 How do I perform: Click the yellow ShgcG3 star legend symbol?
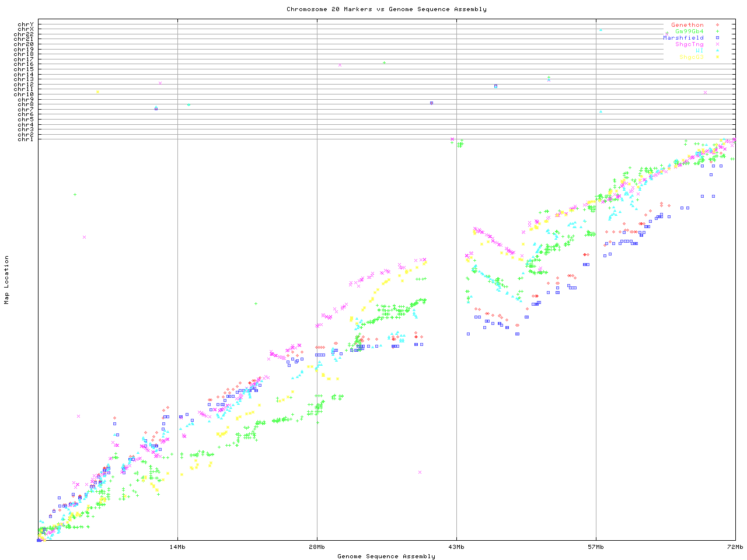click(717, 57)
